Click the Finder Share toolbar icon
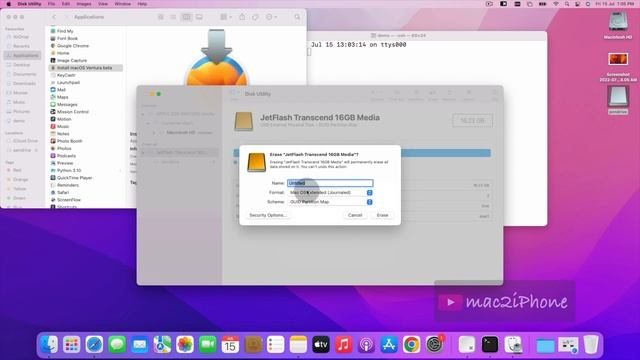 [x=242, y=17]
